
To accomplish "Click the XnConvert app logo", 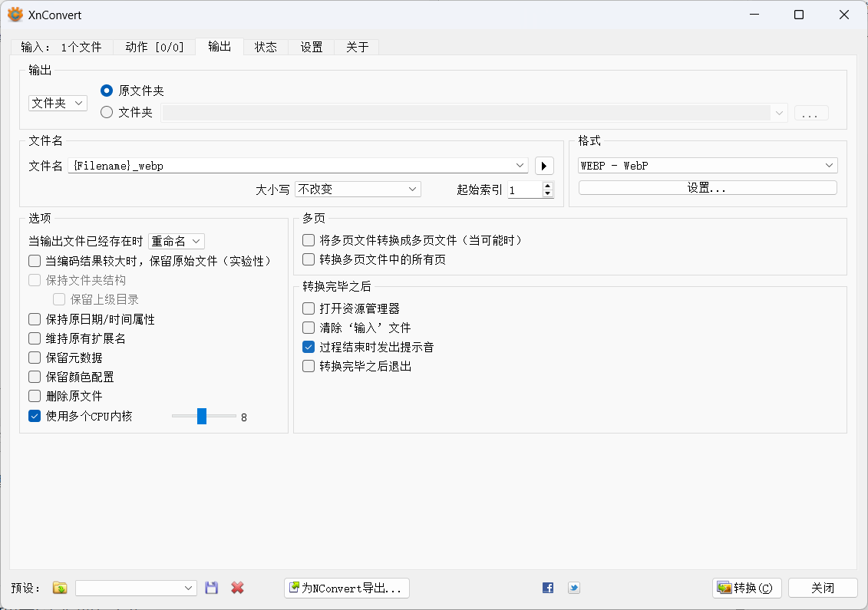I will [x=15, y=15].
